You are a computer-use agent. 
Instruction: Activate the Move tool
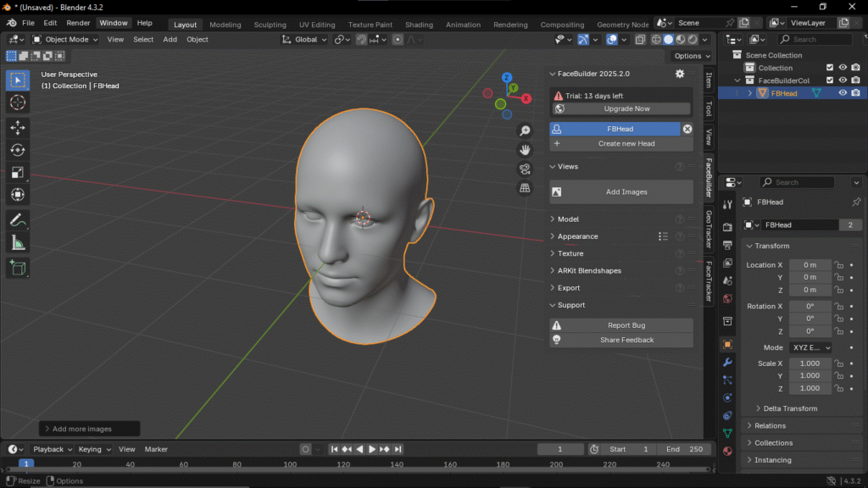click(x=18, y=128)
